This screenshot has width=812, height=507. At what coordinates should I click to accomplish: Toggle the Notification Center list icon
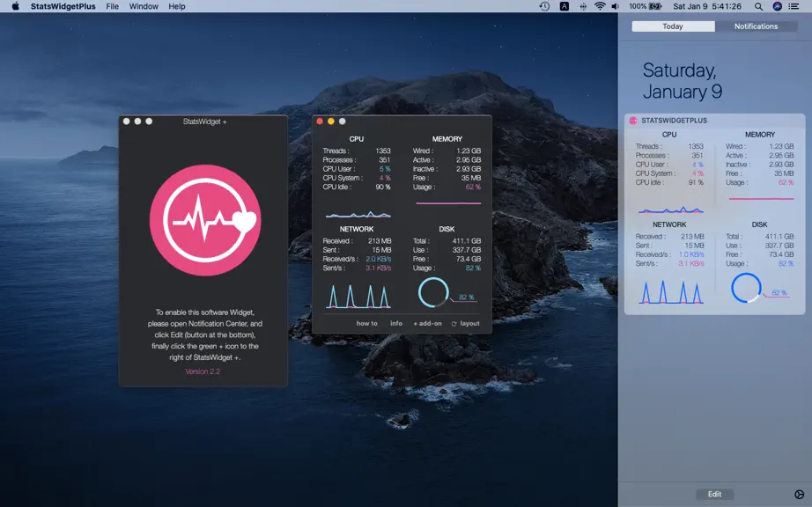pyautogui.click(x=794, y=6)
